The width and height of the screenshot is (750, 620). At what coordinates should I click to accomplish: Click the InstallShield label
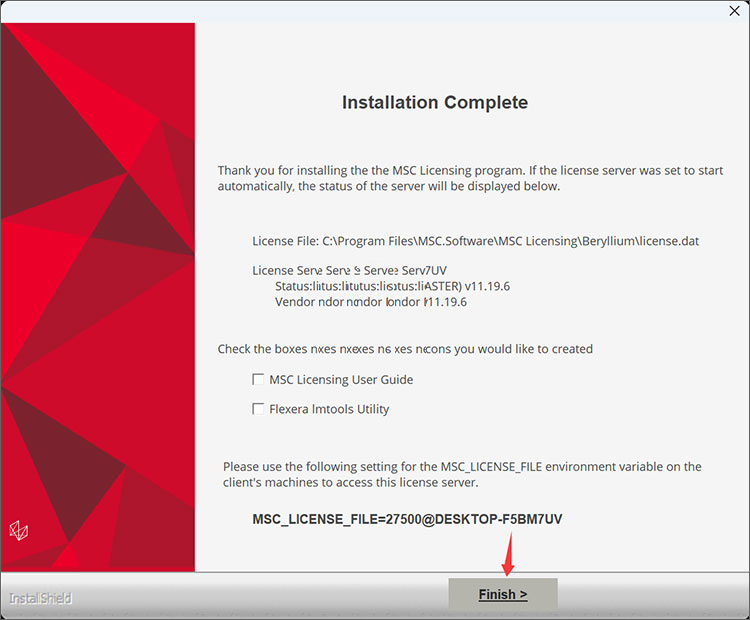(41, 598)
